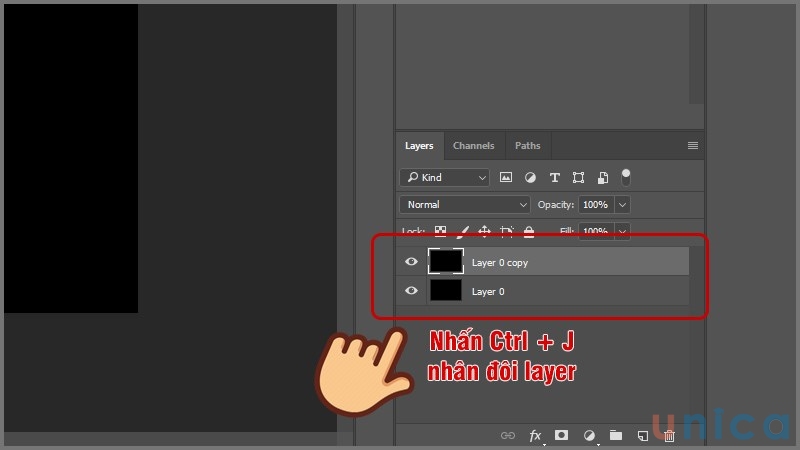The width and height of the screenshot is (800, 450).
Task: Click the create new layer icon
Action: tap(643, 436)
